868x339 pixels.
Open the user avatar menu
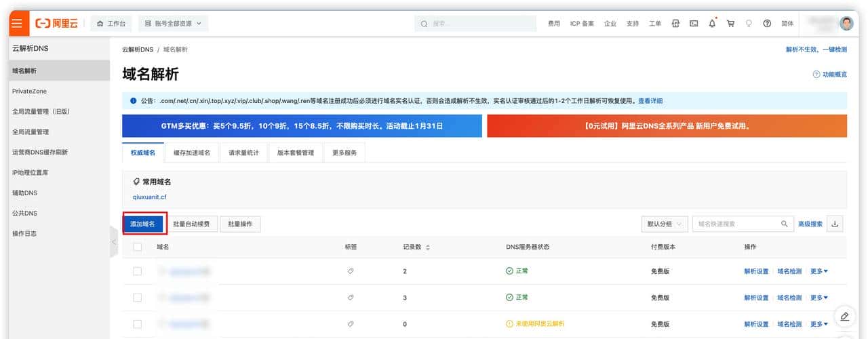[x=846, y=24]
